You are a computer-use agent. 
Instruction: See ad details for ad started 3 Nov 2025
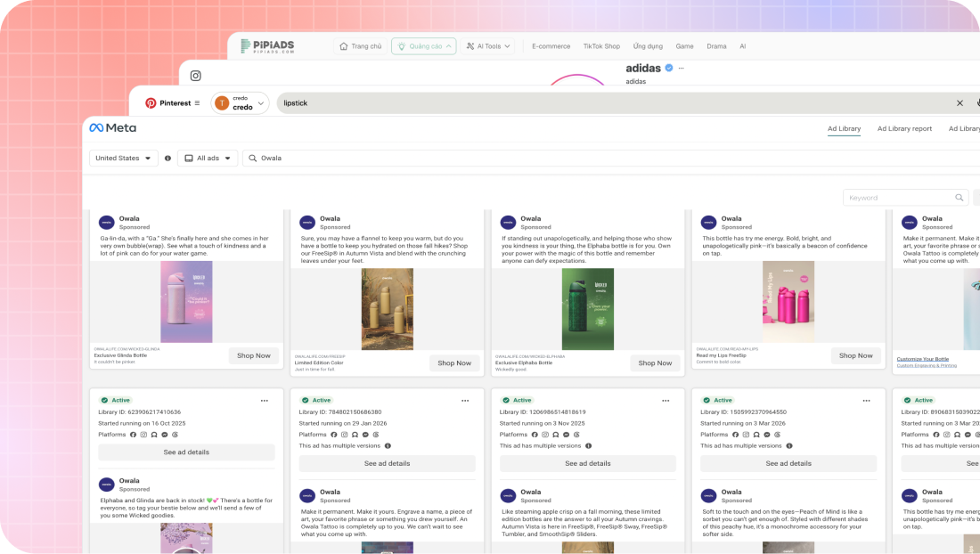tap(587, 463)
